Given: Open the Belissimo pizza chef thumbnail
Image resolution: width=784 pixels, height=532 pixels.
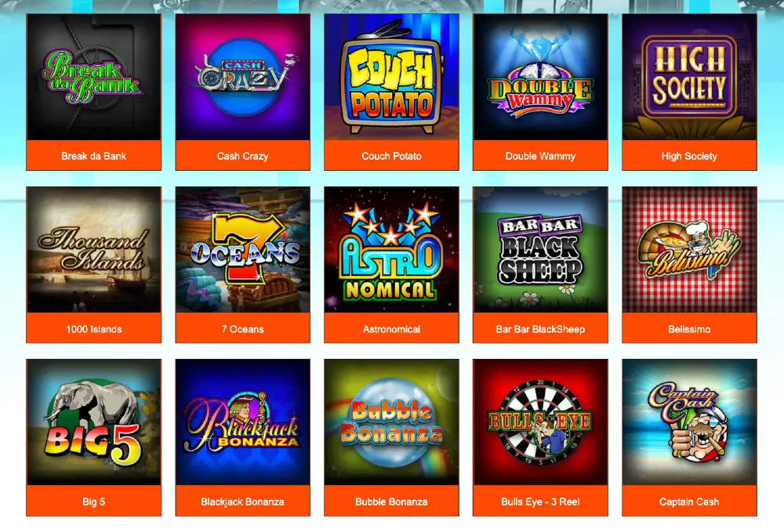Looking at the screenshot, I should tap(689, 250).
